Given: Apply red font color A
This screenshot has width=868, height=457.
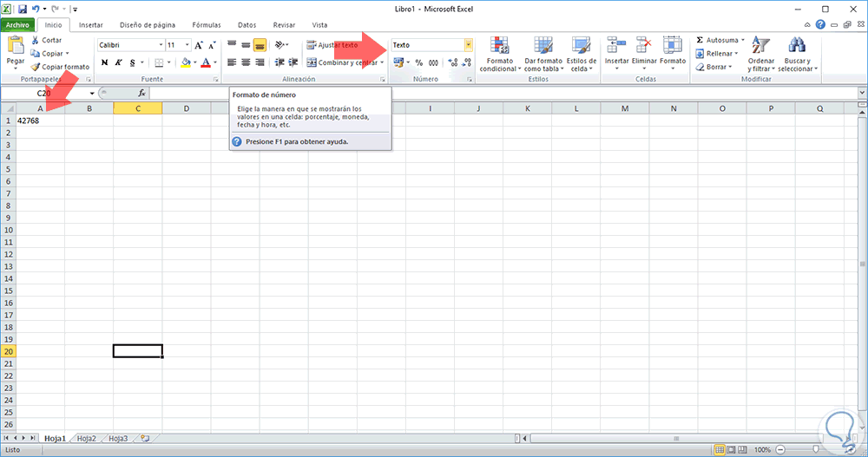Looking at the screenshot, I should click(206, 62).
